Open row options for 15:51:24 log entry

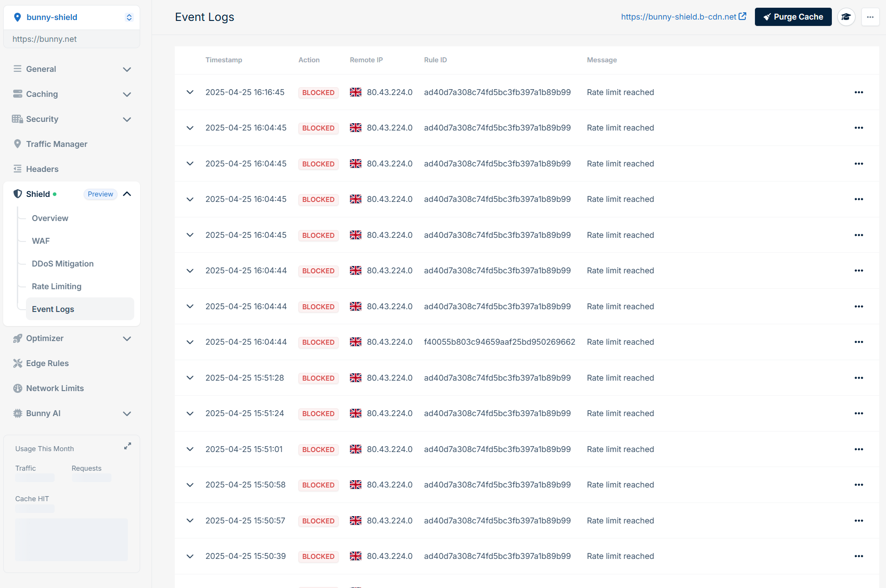[859, 413]
